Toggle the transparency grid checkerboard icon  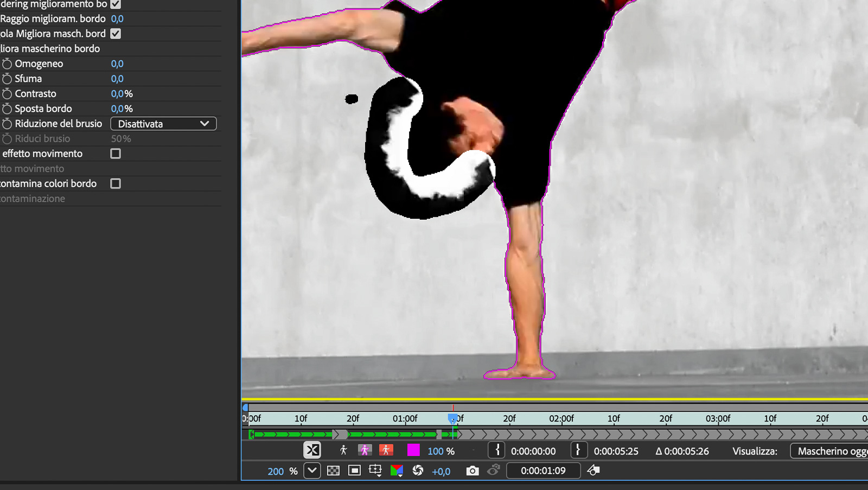333,470
